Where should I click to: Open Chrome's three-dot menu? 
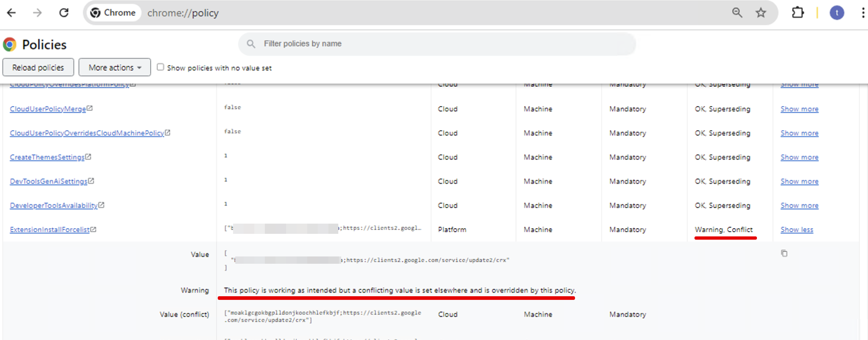click(x=863, y=13)
